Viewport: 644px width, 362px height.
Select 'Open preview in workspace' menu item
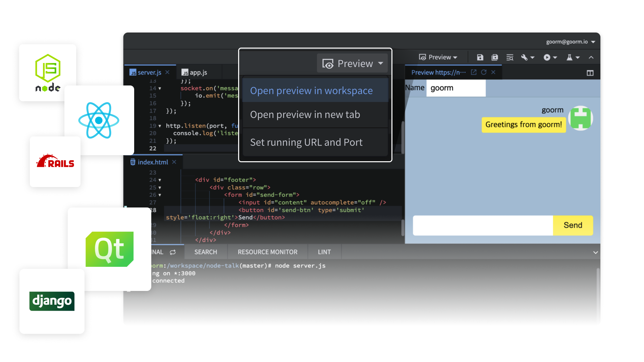315,90
